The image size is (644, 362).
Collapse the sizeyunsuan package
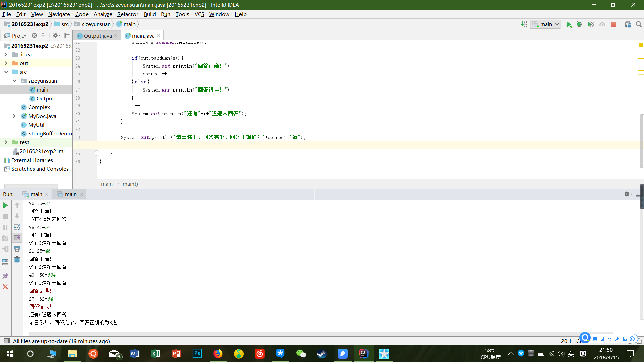point(14,81)
